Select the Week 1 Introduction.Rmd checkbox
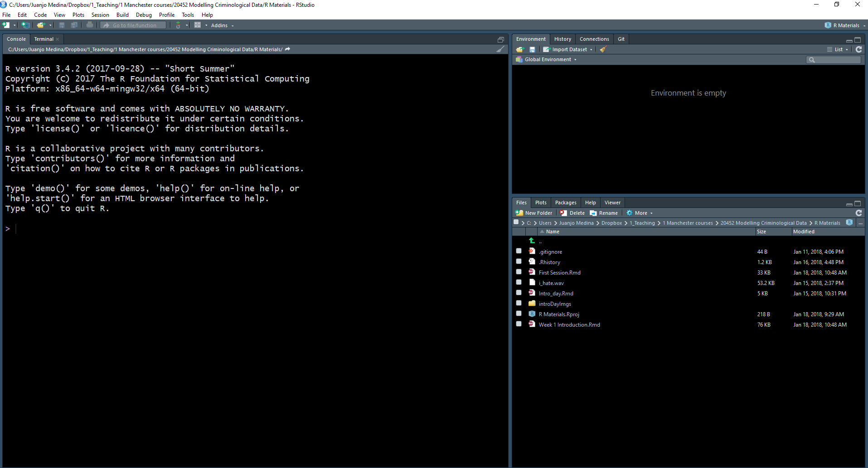Viewport: 868px width, 468px height. (x=519, y=324)
